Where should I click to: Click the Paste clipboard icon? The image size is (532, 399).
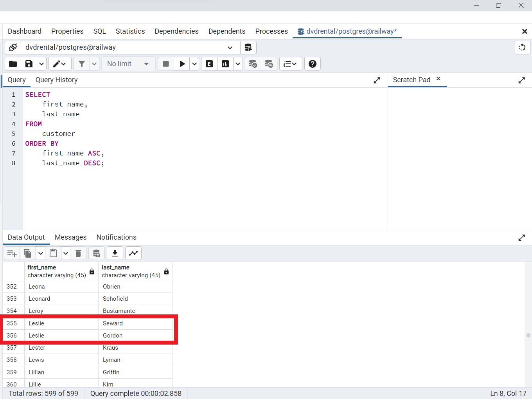click(x=53, y=253)
